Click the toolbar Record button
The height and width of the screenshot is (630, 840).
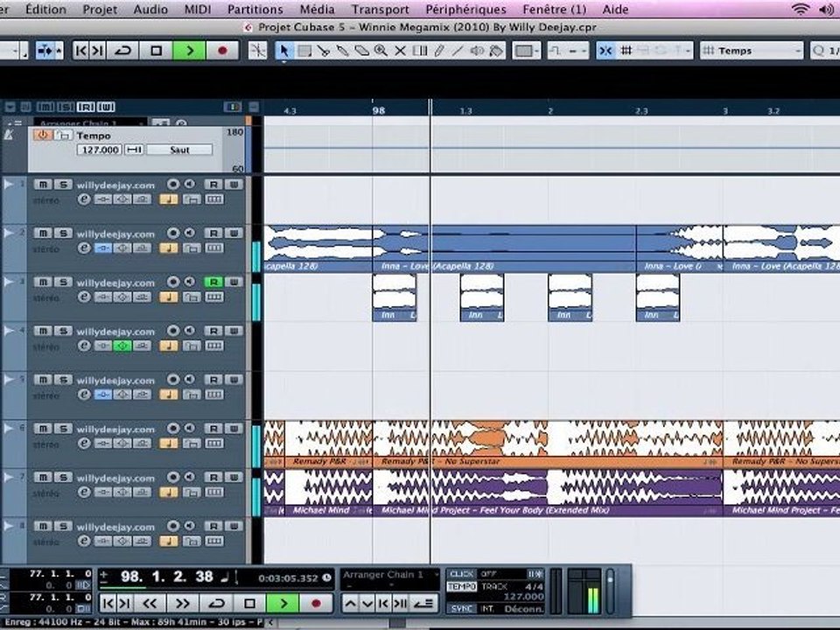(x=222, y=51)
